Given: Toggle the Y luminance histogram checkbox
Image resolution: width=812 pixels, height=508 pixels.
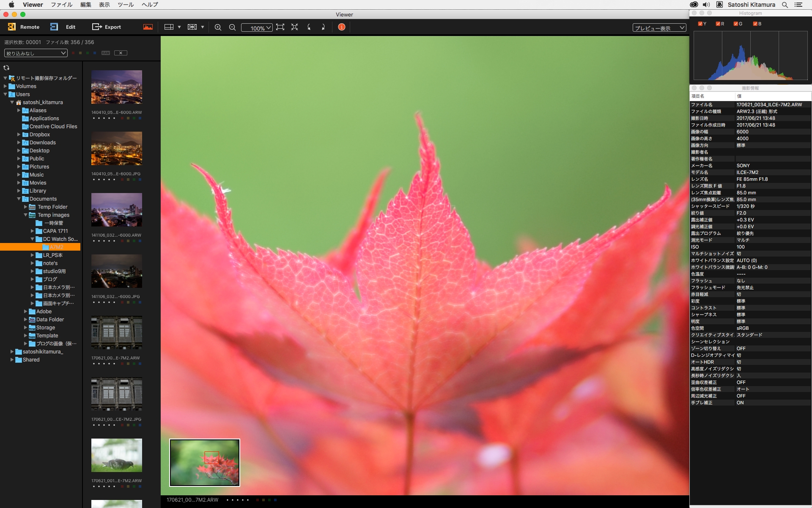Looking at the screenshot, I should 700,24.
